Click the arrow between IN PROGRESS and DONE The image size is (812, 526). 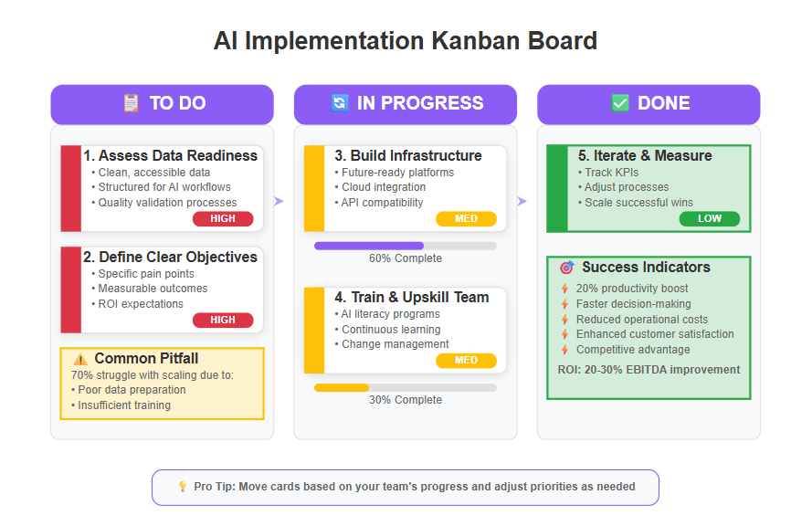[522, 201]
